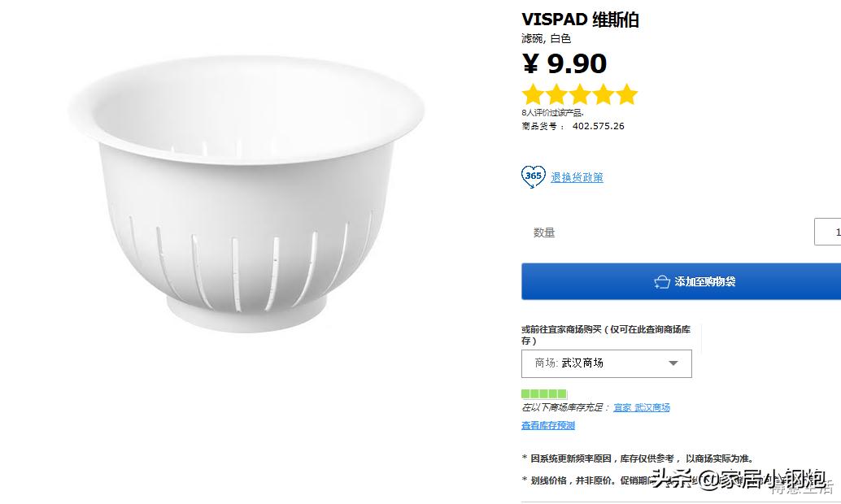Follow the 查看库存预测 link
841x504 pixels.
547,424
